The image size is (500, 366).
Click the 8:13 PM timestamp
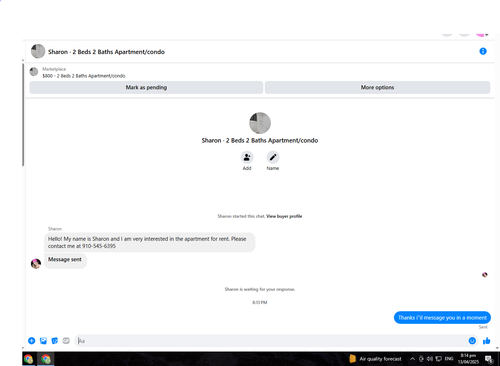260,303
